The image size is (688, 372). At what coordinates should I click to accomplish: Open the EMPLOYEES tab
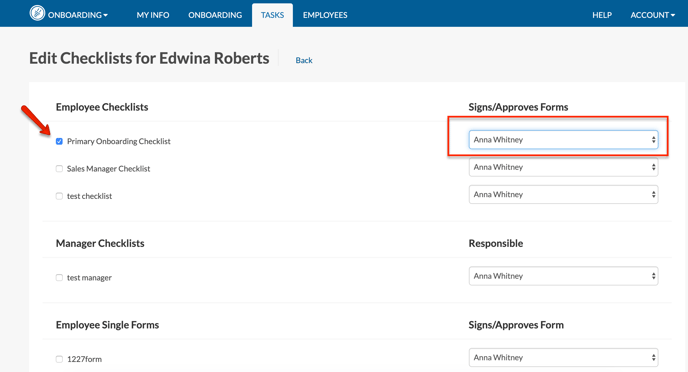(325, 15)
